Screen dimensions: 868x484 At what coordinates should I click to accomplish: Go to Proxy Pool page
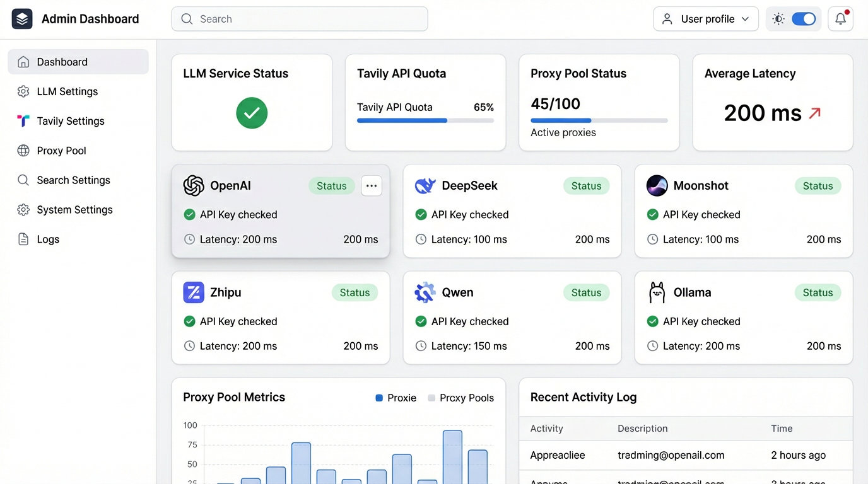pyautogui.click(x=61, y=151)
